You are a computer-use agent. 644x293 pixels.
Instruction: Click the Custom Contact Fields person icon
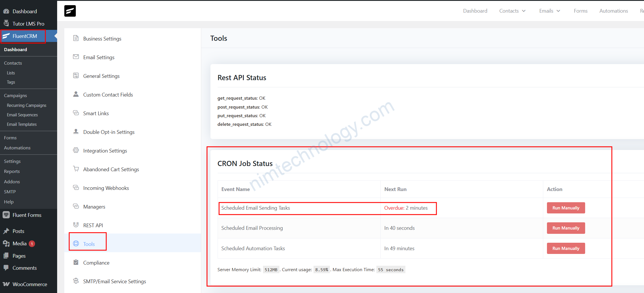(x=76, y=94)
